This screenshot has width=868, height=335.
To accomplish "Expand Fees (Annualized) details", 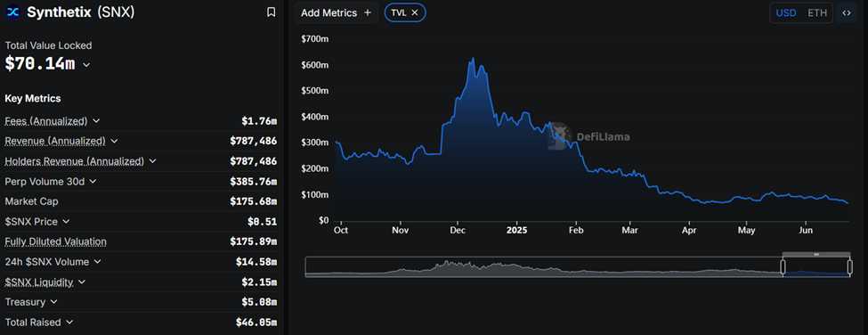I will pyautogui.click(x=96, y=120).
